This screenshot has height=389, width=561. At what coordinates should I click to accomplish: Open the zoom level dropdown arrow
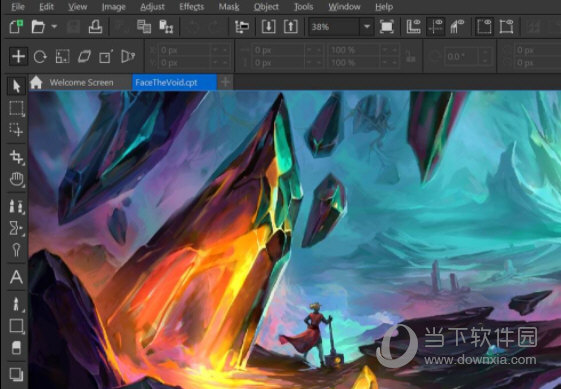point(367,27)
